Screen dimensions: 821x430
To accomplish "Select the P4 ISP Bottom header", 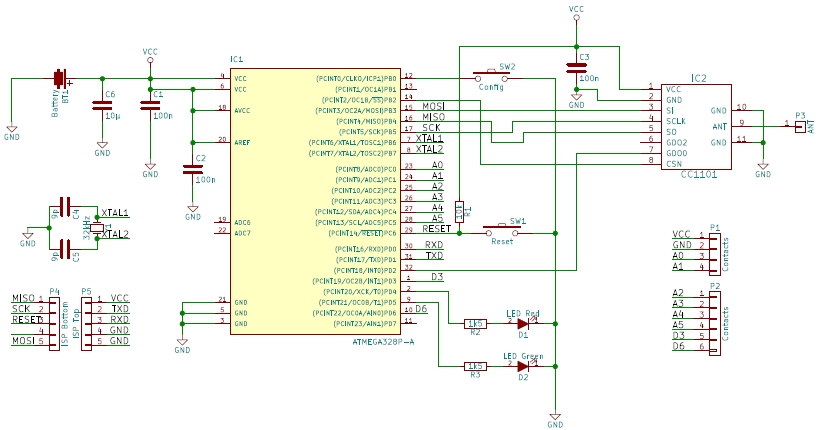I will (54, 324).
